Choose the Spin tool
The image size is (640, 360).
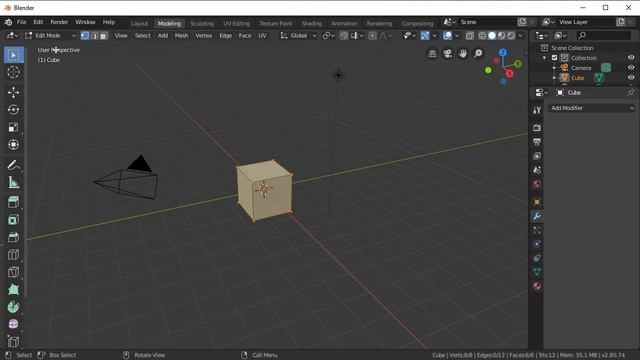(x=13, y=307)
